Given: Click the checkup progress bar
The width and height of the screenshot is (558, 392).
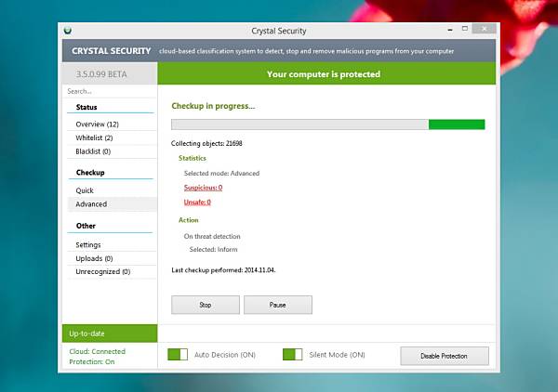Looking at the screenshot, I should pyautogui.click(x=327, y=124).
